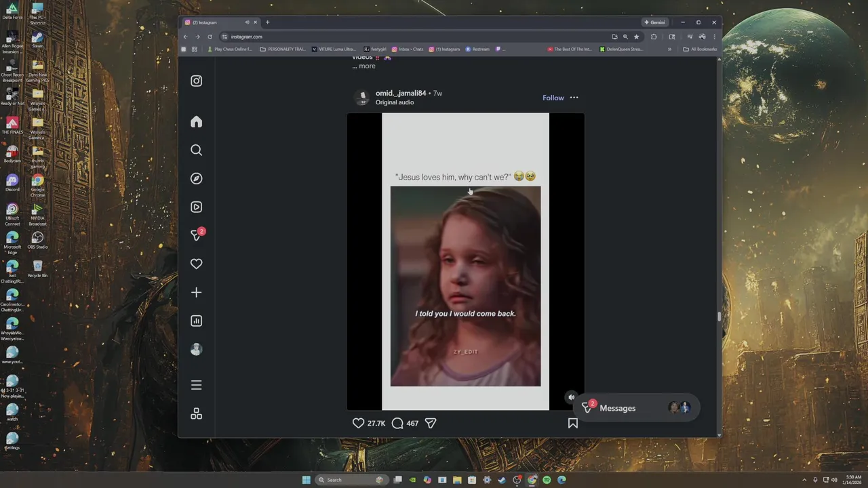Open a new Chrome tab
This screenshot has height=488, width=868.
(x=267, y=22)
